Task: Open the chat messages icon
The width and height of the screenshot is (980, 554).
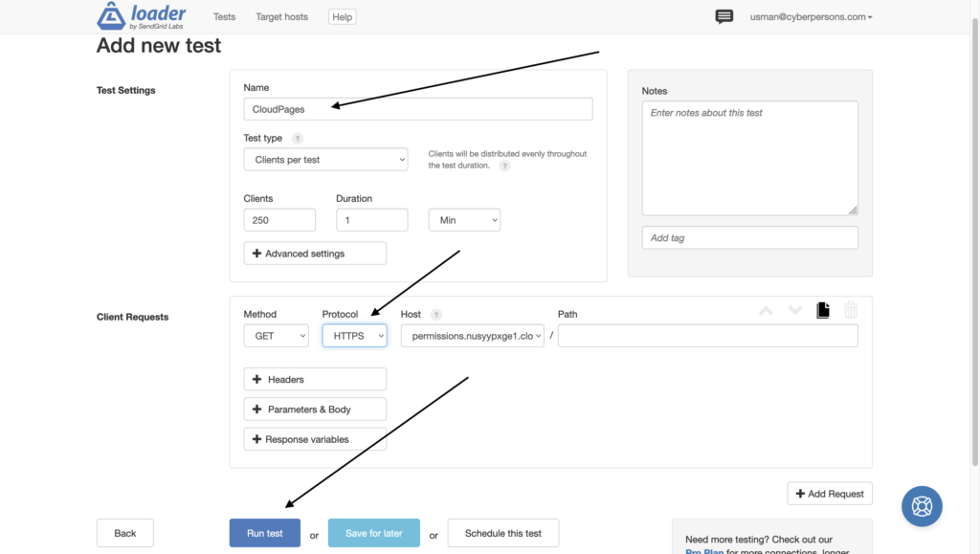Action: pos(724,16)
